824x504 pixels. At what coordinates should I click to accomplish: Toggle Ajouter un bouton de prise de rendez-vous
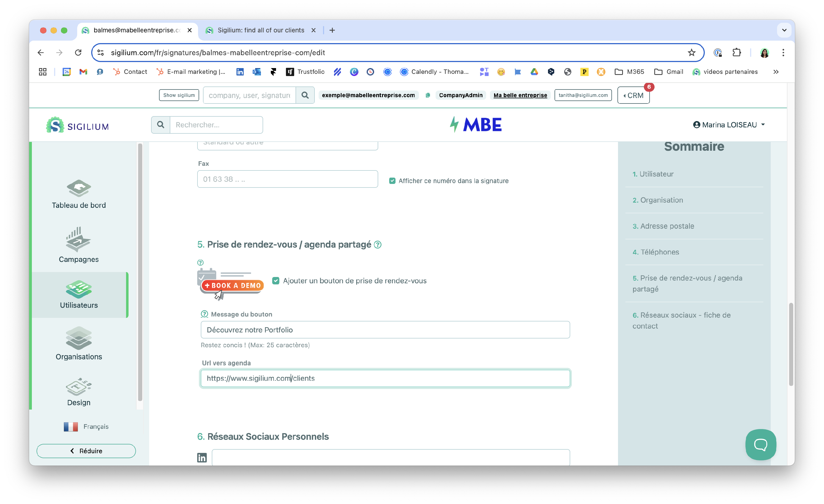(x=275, y=281)
